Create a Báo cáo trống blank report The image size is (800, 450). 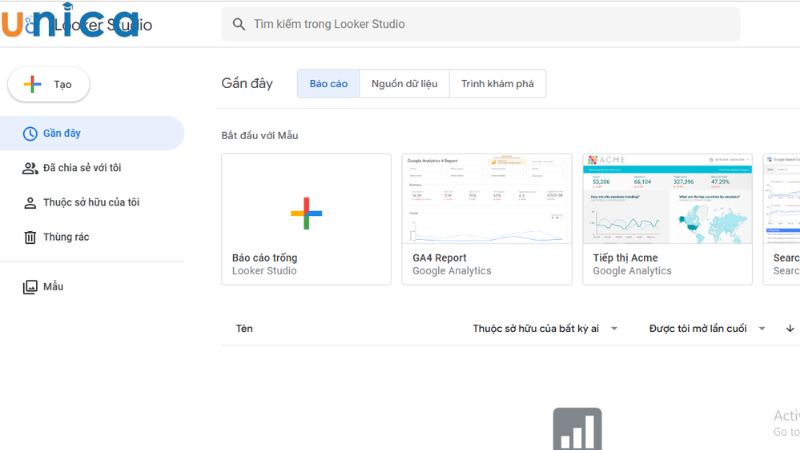[x=306, y=219]
